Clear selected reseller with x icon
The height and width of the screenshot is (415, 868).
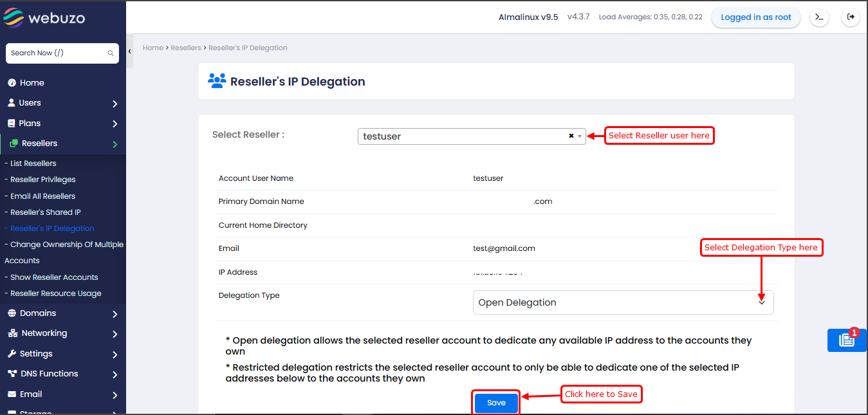coord(571,136)
